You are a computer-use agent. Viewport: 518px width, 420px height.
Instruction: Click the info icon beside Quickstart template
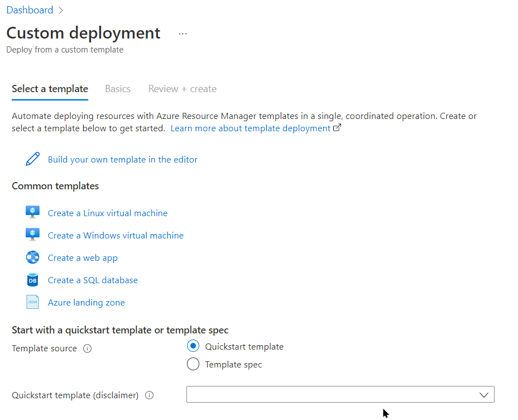149,395
